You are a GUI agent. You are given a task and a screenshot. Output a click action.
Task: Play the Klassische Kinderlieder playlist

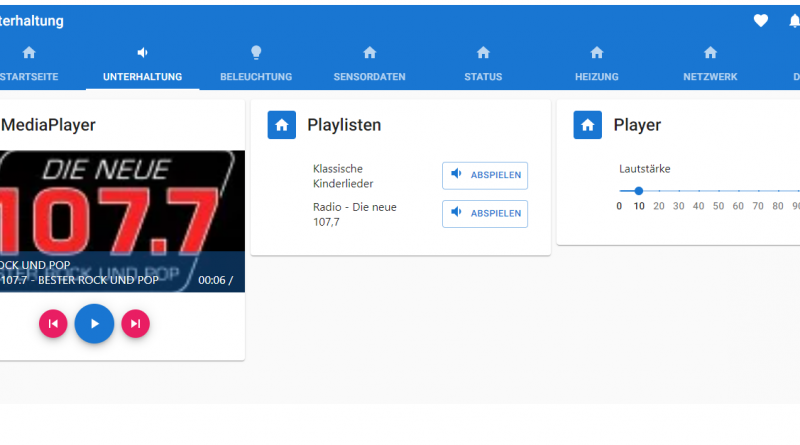(x=485, y=175)
